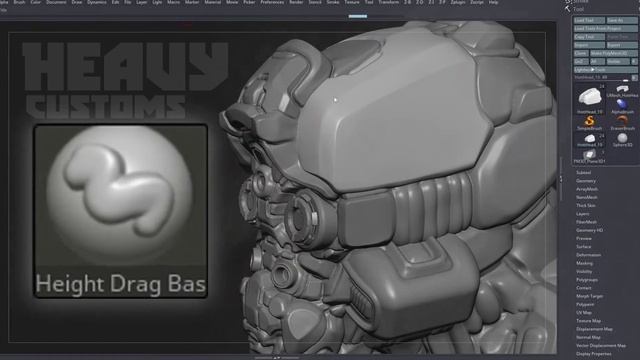Viewport: 640px width, 360px height.
Task: Expand the Displacement Map section
Action: click(x=594, y=329)
